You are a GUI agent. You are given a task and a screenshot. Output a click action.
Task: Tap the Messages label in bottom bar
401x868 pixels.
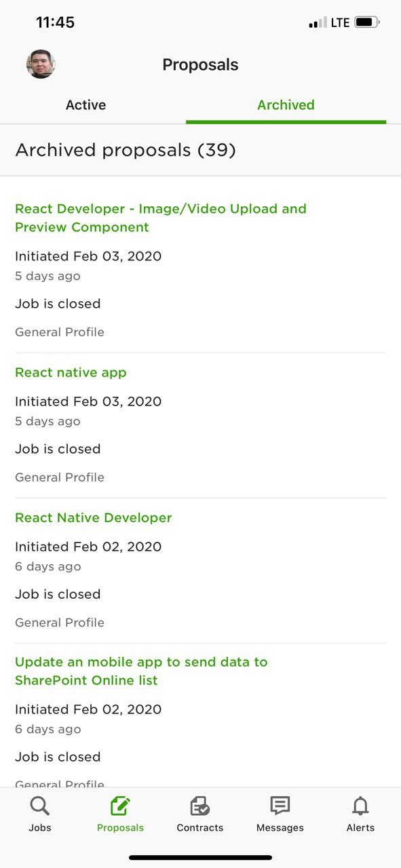[x=280, y=828]
